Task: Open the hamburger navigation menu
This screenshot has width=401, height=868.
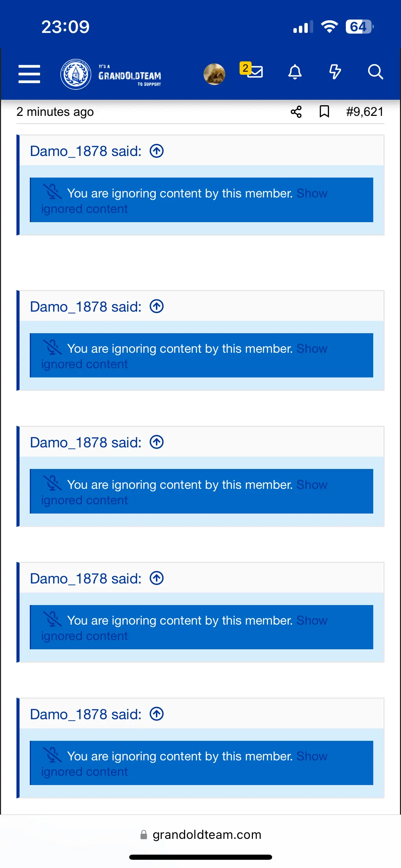Action: (29, 74)
